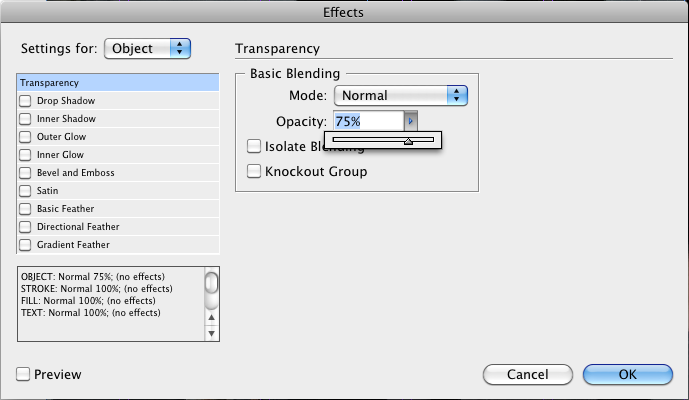This screenshot has height=400, width=689.
Task: Turn on the Outer Glow checkbox
Action: coord(25,137)
